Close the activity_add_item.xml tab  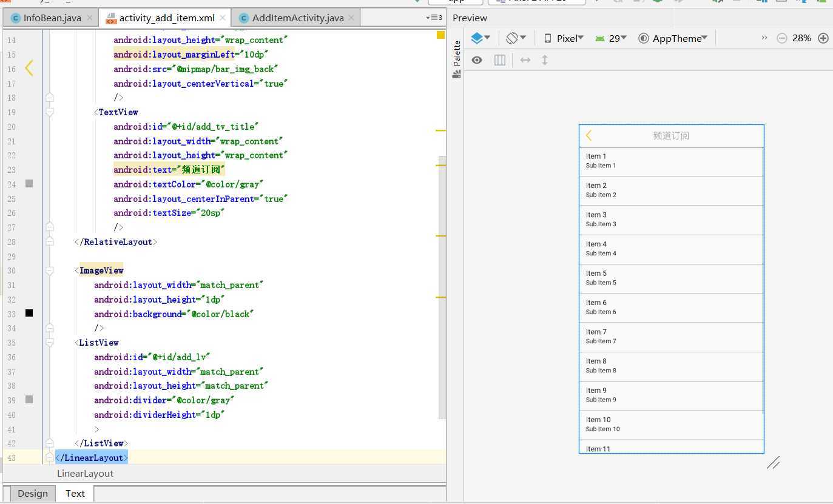(x=223, y=18)
